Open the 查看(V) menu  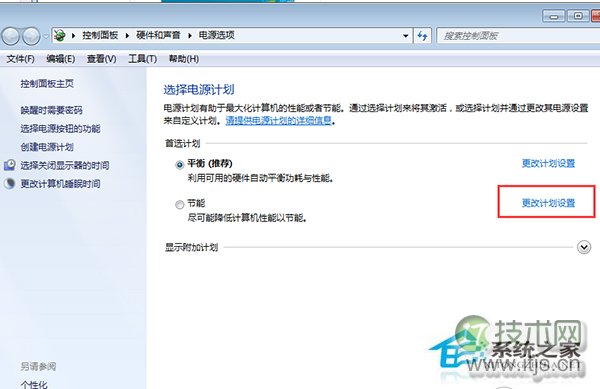101,59
